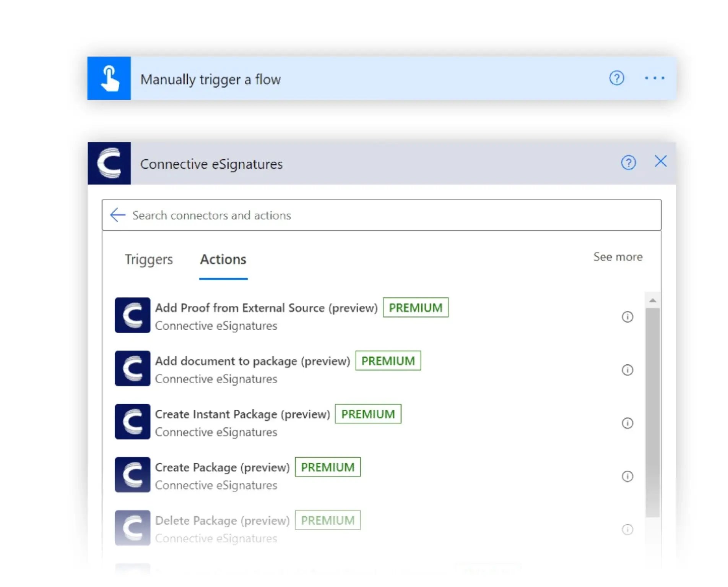Switch to the Actions tab
728x587 pixels.
tap(223, 259)
